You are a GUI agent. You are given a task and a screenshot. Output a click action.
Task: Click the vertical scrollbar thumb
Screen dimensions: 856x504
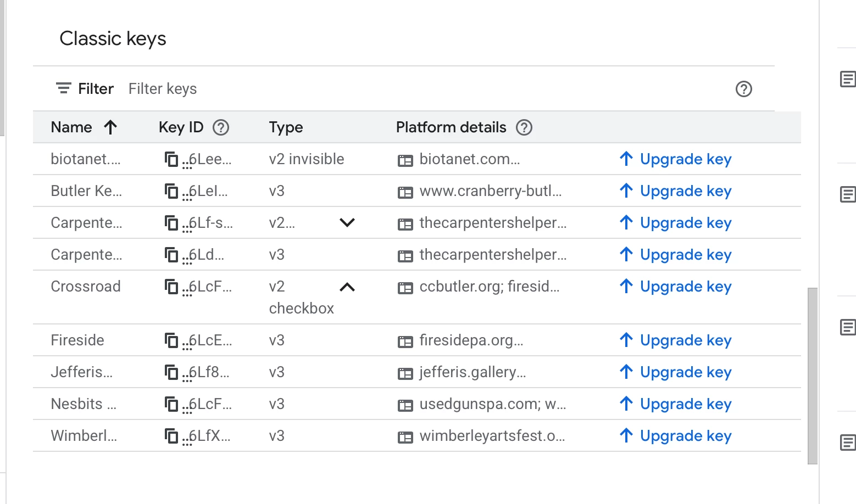813,376
